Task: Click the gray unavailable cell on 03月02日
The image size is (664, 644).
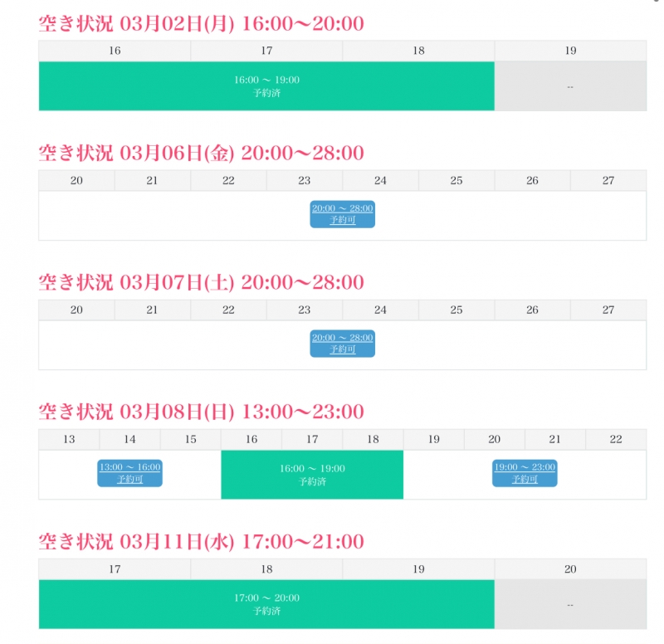Action: pyautogui.click(x=570, y=86)
